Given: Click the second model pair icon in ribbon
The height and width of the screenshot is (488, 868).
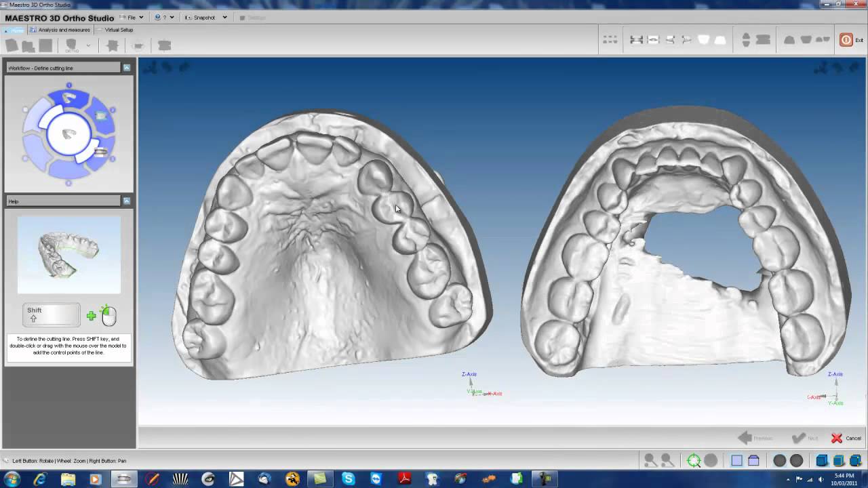Looking at the screenshot, I should (x=28, y=46).
